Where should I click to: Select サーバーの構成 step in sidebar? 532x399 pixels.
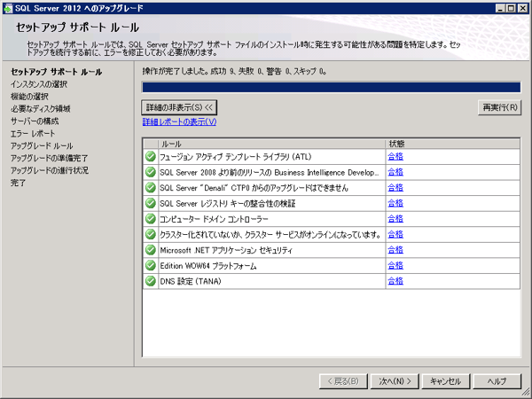(x=35, y=121)
